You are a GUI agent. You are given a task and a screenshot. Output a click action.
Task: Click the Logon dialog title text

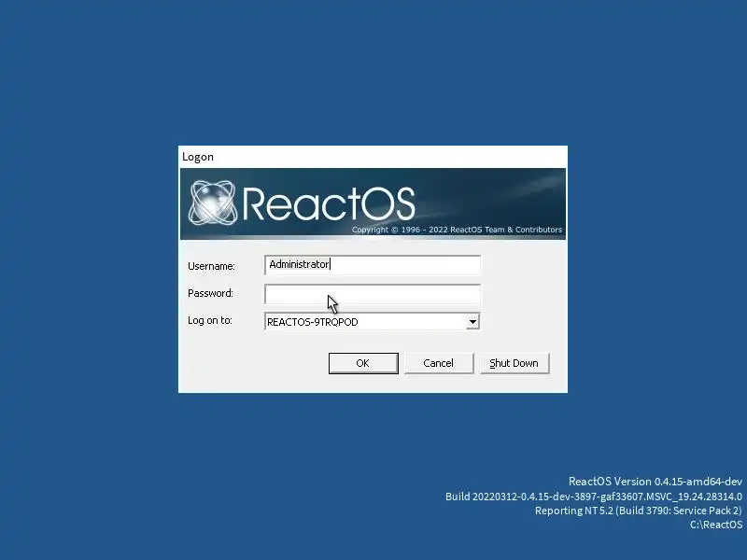[x=198, y=157]
